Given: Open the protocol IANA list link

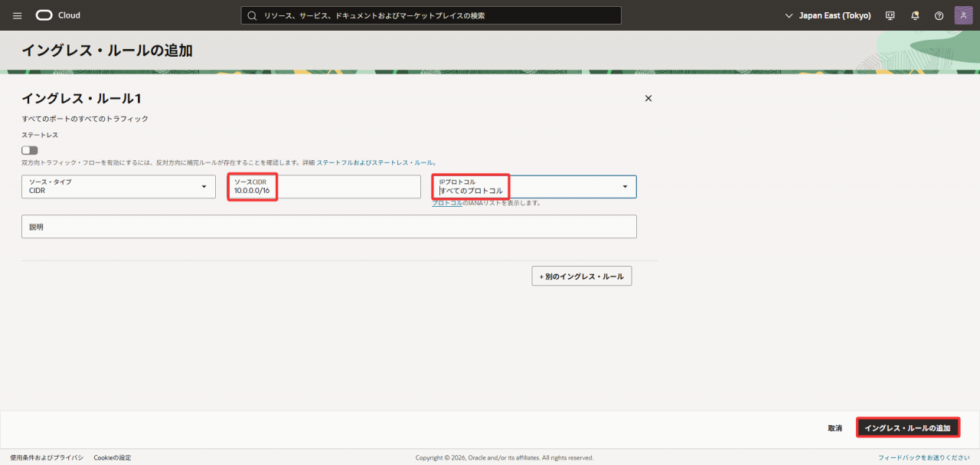Looking at the screenshot, I should click(447, 203).
